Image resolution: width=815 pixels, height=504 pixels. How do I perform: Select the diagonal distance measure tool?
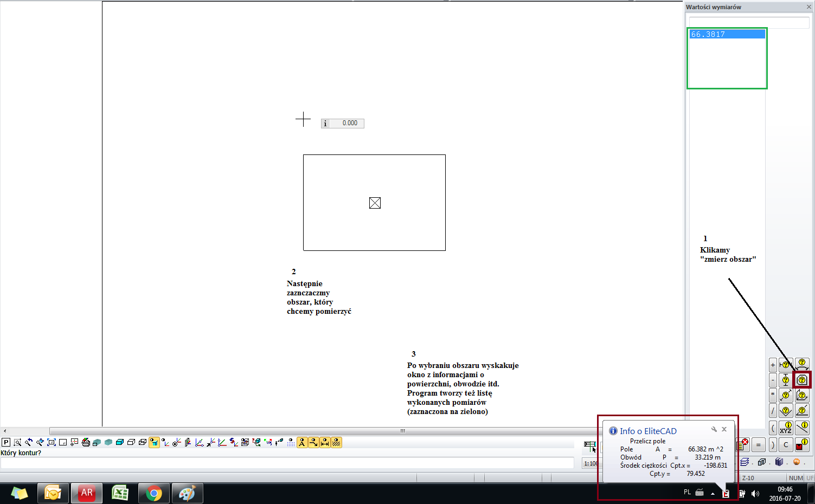[x=786, y=396]
